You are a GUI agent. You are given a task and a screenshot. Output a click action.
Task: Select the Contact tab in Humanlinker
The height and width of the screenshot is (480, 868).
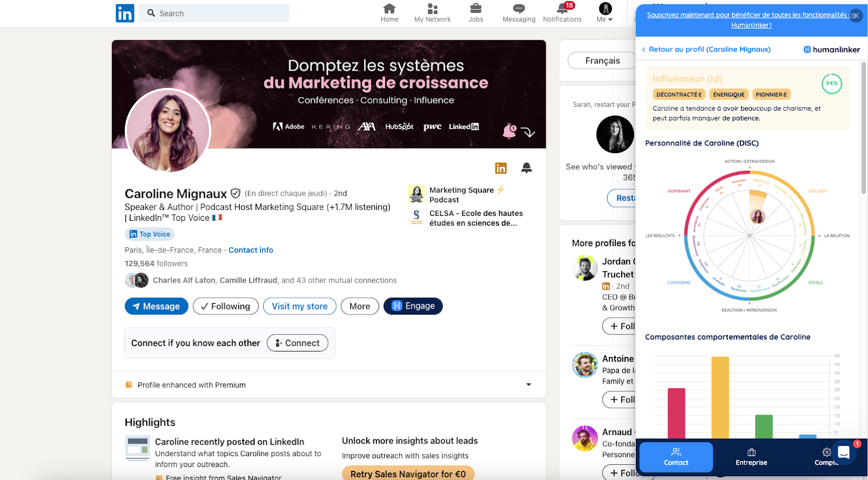pyautogui.click(x=676, y=457)
